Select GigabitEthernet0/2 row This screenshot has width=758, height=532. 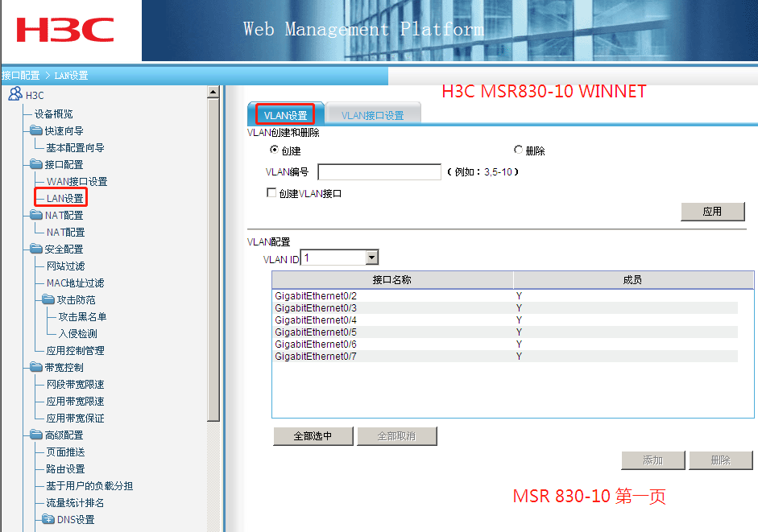505,295
